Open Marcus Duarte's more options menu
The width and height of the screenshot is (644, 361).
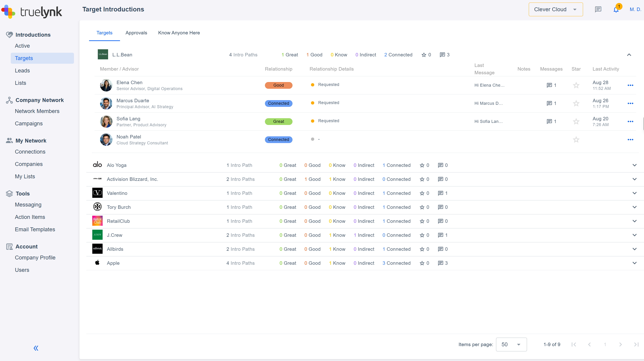point(630,103)
